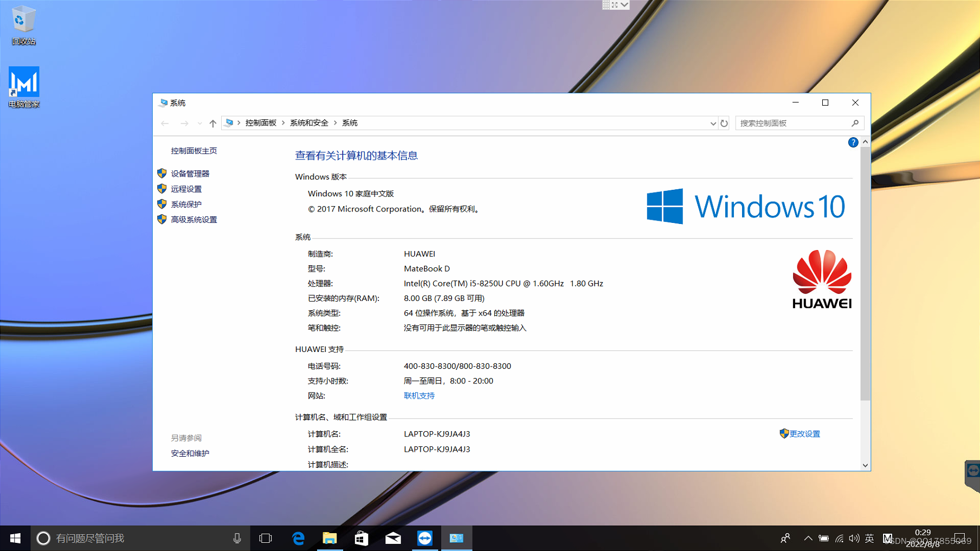980x551 pixels.
Task: Click shield icon beside 远程设置
Action: 162,188
